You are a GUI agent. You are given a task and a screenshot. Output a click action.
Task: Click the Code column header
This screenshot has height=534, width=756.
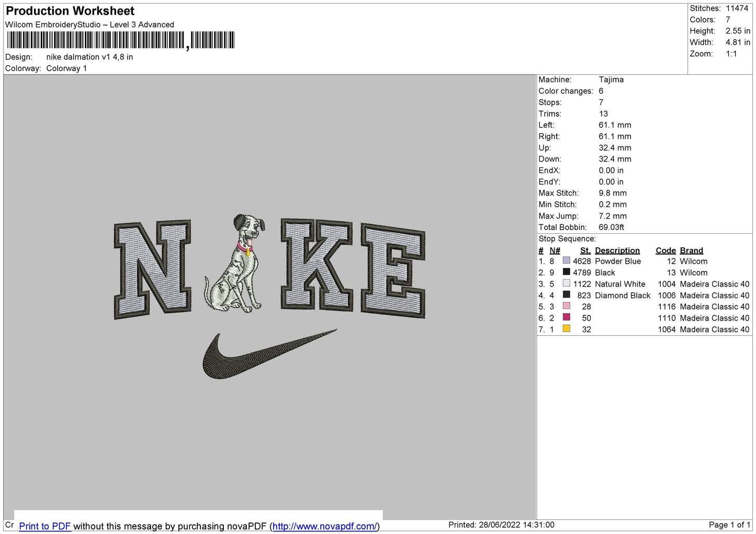(x=665, y=251)
